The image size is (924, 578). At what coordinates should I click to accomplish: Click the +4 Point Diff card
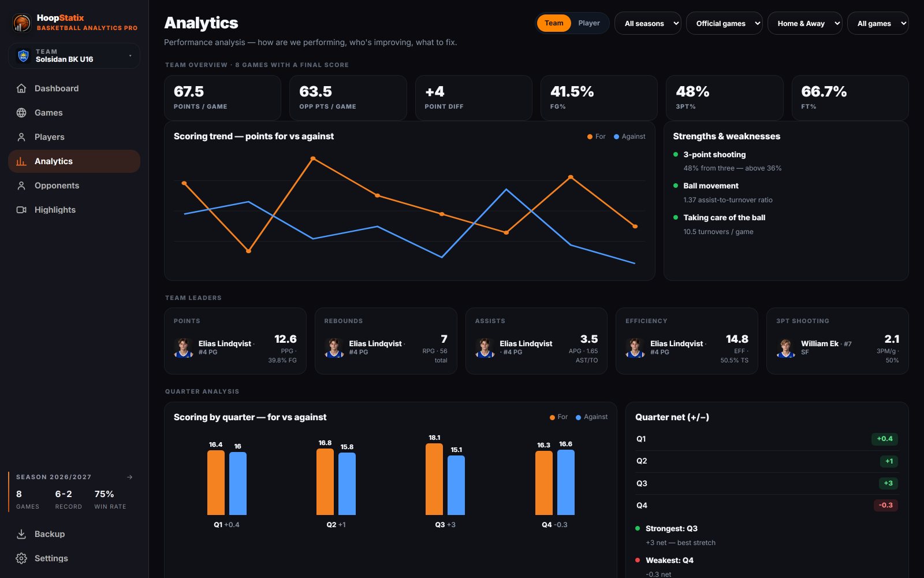[474, 98]
